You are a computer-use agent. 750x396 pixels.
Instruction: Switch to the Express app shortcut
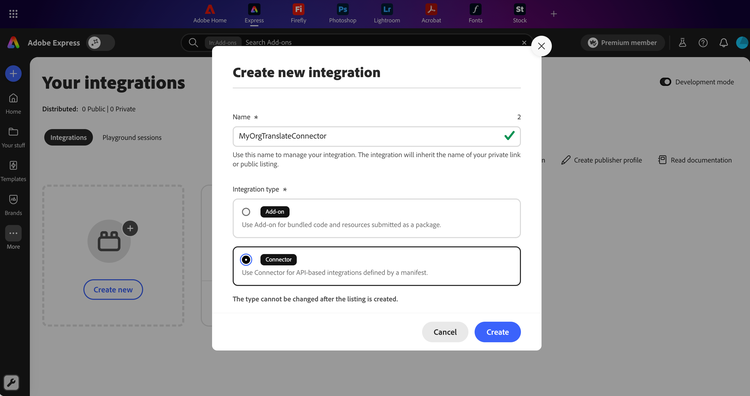pyautogui.click(x=254, y=14)
